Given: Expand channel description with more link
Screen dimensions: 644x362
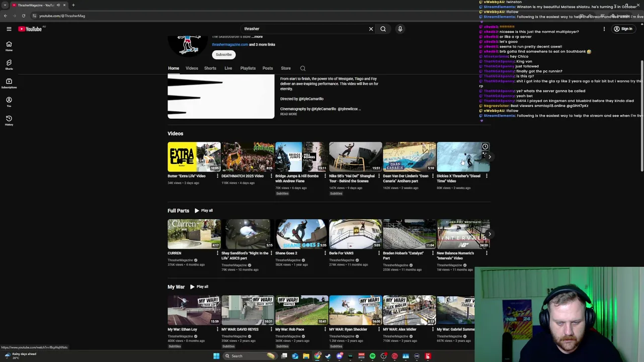Looking at the screenshot, I should [257, 37].
